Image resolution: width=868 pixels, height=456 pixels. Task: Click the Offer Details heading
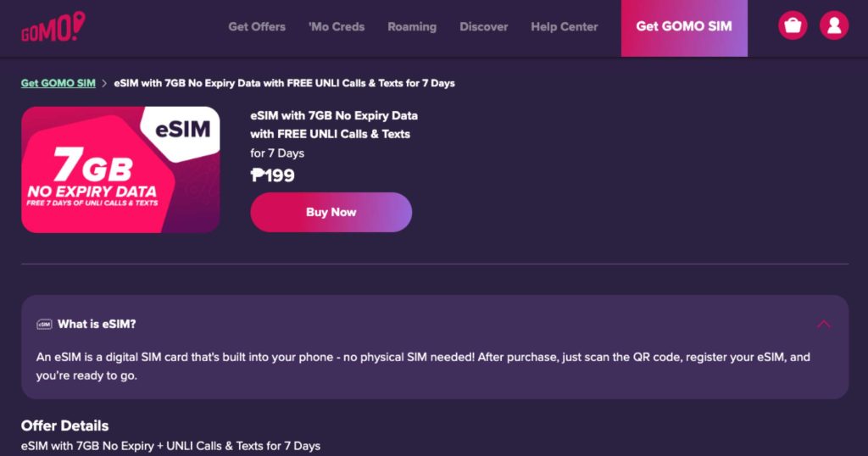point(64,425)
